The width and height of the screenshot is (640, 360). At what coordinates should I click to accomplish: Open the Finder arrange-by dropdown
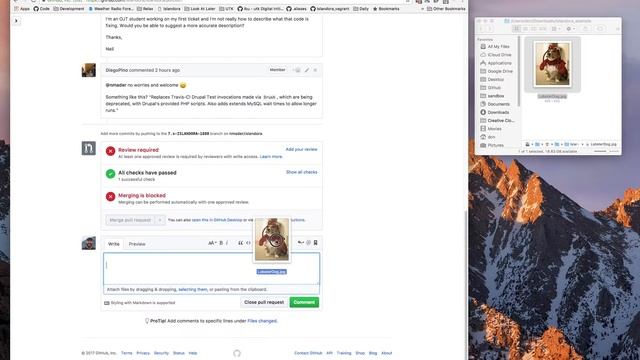point(556,29)
